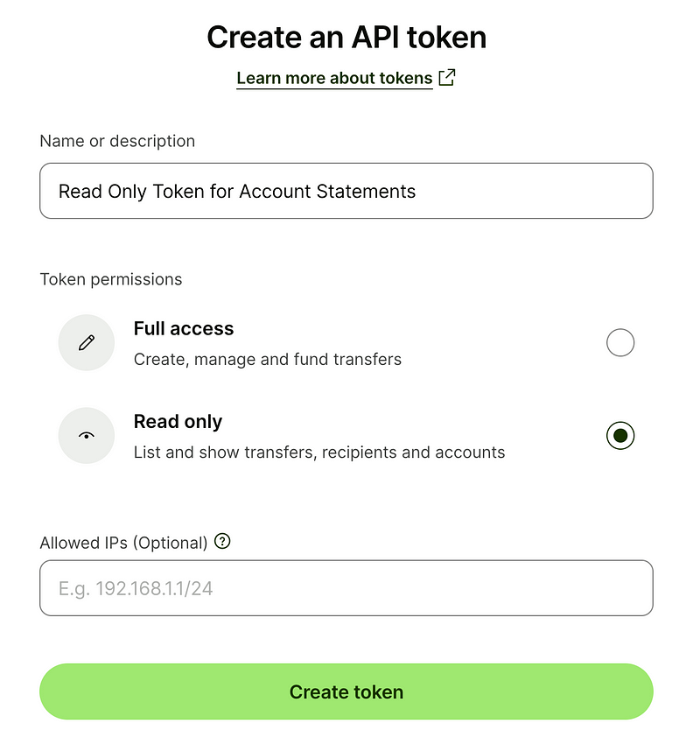Viewport: 700px width, 737px height.
Task: Click the Read only option title
Action: (x=178, y=422)
